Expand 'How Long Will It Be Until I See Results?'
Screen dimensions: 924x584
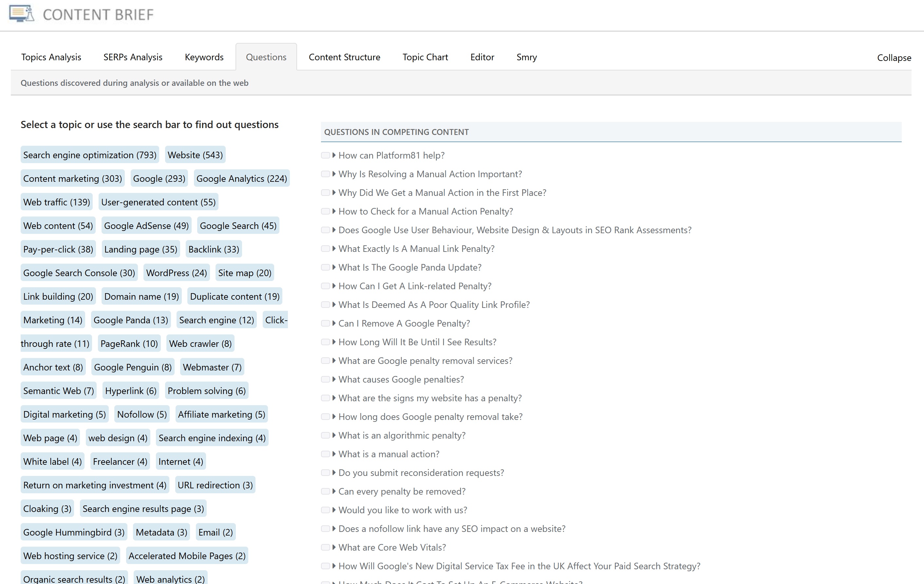pyautogui.click(x=334, y=342)
